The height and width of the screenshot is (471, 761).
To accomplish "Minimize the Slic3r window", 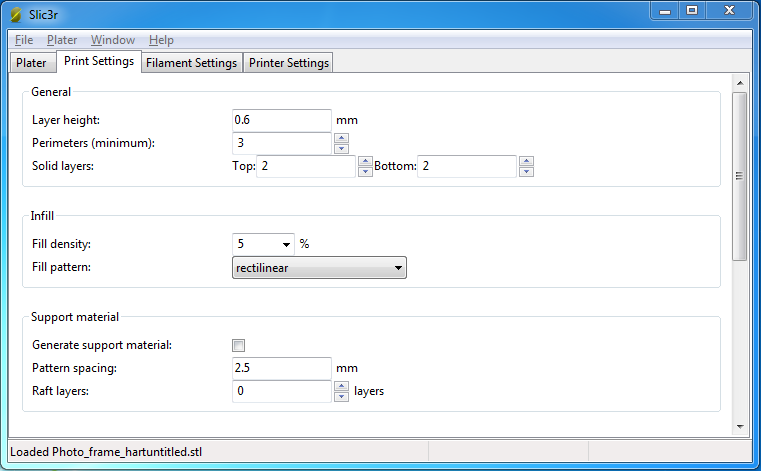I will tap(665, 11).
